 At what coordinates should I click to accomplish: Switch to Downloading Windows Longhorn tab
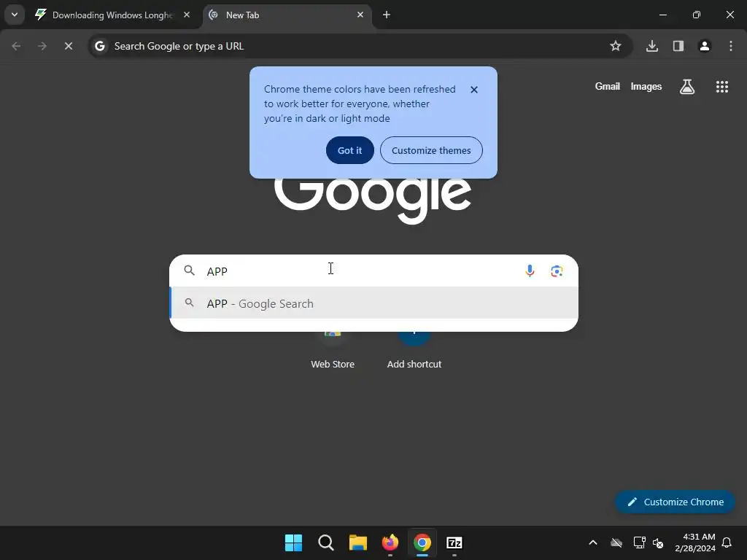click(x=113, y=15)
